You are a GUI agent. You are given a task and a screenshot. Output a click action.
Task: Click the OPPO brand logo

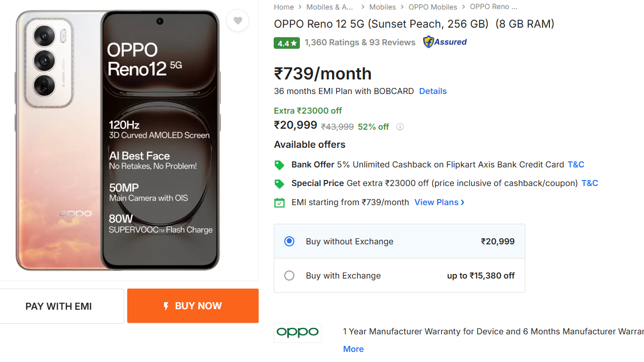pos(297,332)
